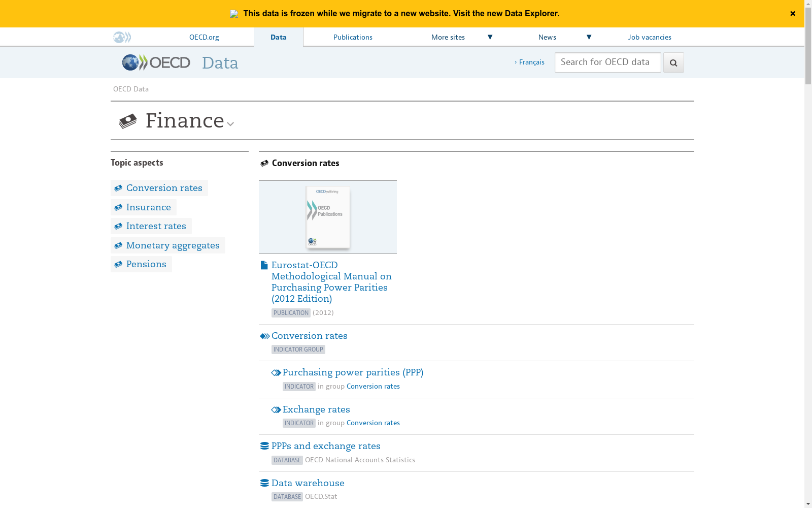Open the Insurance topic aspect
Image resolution: width=812 pixels, height=508 pixels.
coord(148,207)
